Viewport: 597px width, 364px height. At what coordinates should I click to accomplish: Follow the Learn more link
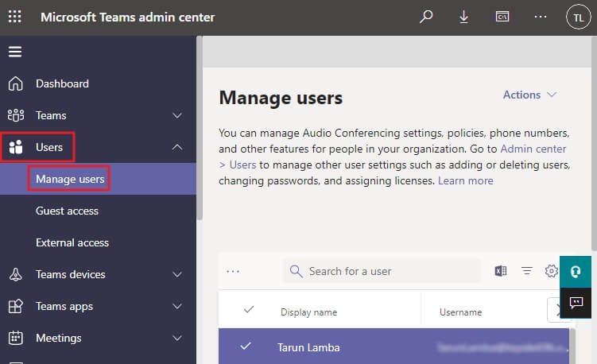point(466,180)
